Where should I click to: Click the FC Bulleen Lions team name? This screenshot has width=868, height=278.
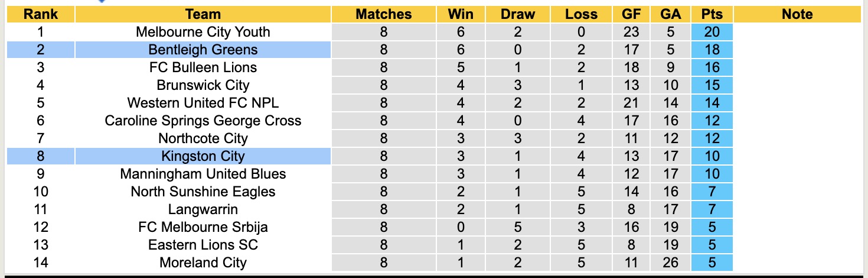coord(203,67)
